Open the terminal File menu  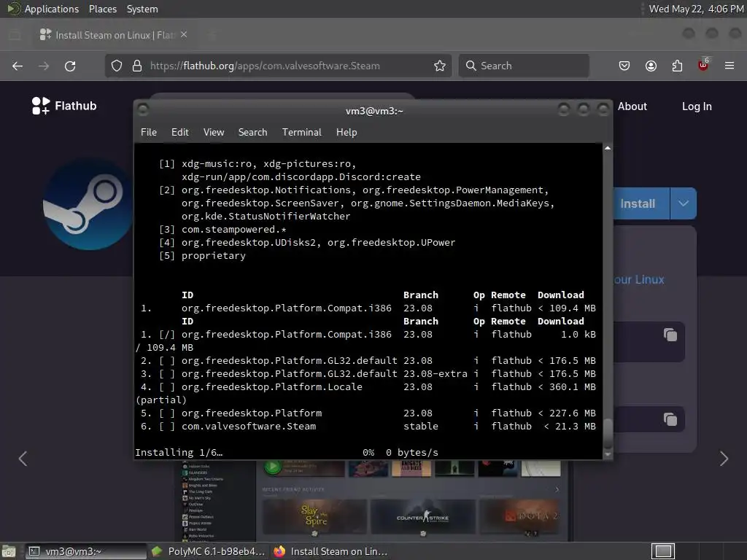[149, 132]
